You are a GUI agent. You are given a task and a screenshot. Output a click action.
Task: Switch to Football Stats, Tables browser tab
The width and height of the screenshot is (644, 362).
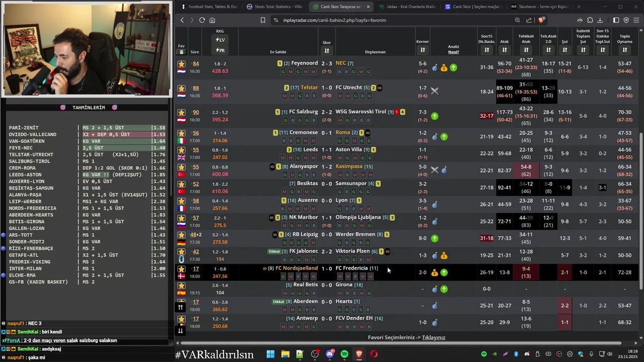pos(209,7)
